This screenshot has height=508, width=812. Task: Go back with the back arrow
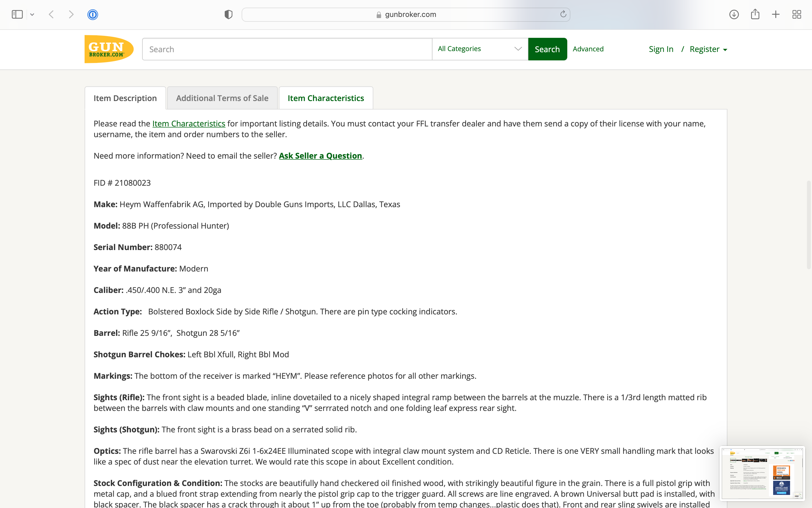51,14
